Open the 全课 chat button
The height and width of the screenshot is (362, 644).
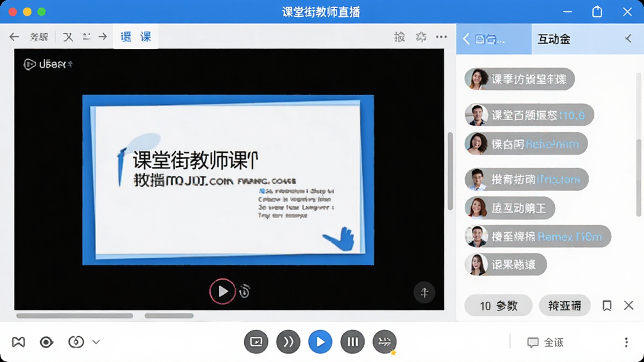[x=545, y=343]
